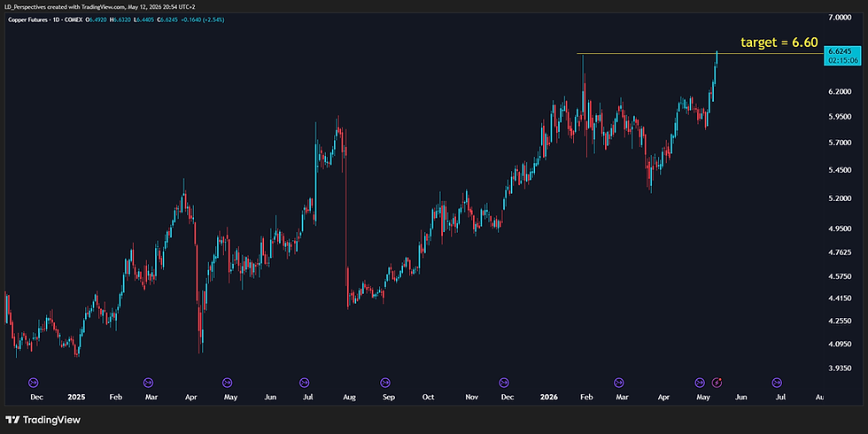Click the red lightning event icon near May 2026
868x434 pixels.
pyautogui.click(x=717, y=383)
